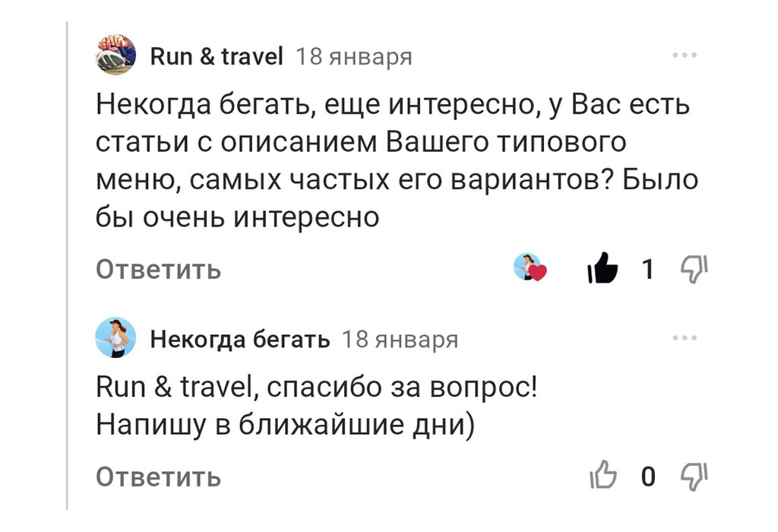
Task: Toggle your like on the reply's zero counter
Action: pyautogui.click(x=647, y=475)
